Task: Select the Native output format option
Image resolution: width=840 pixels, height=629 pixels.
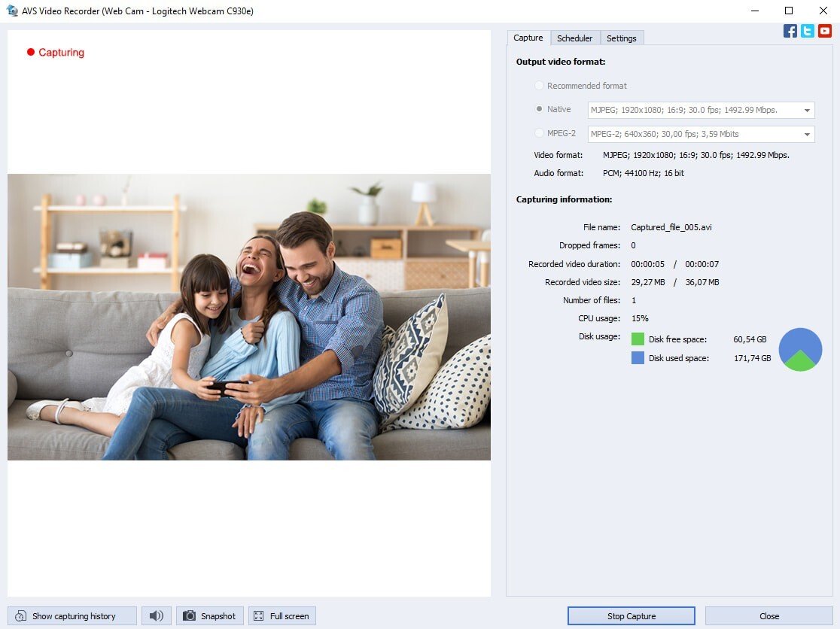Action: (x=539, y=109)
